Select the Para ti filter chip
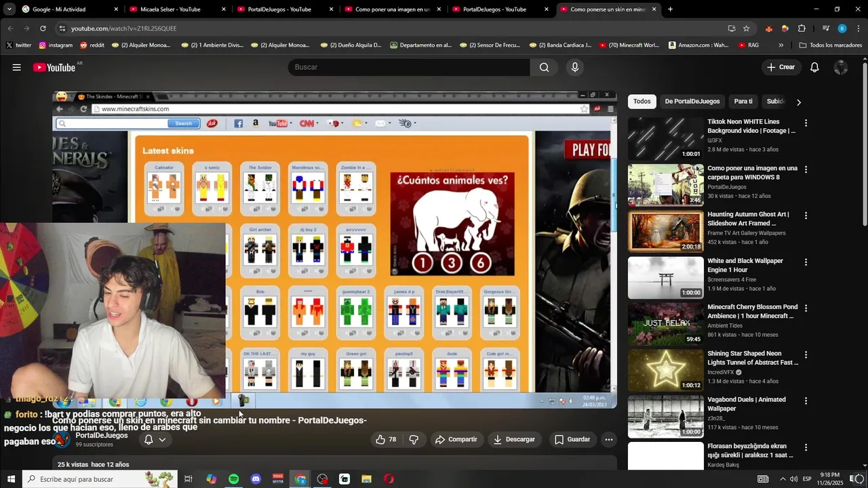The width and height of the screenshot is (868, 488). click(743, 102)
